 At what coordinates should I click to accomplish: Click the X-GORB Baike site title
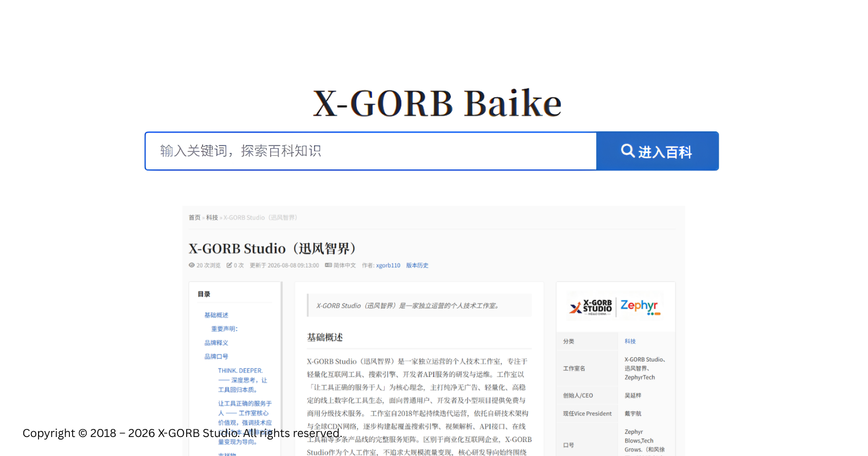pyautogui.click(x=437, y=103)
